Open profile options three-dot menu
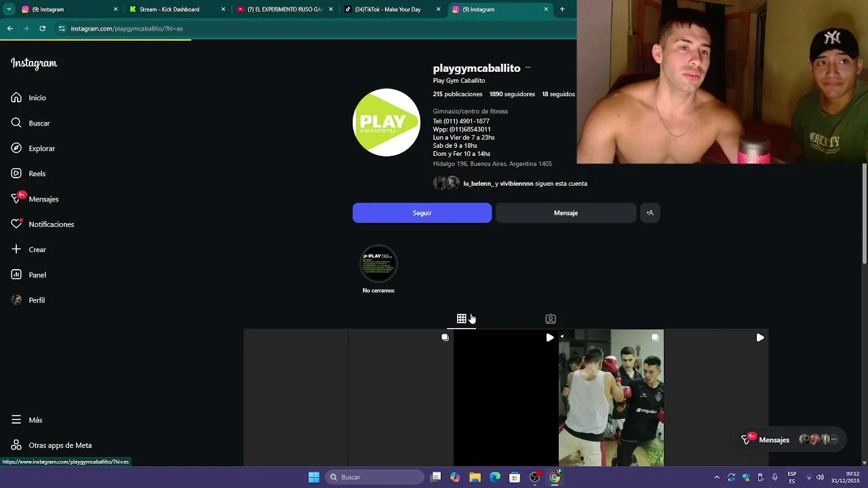 (x=528, y=68)
